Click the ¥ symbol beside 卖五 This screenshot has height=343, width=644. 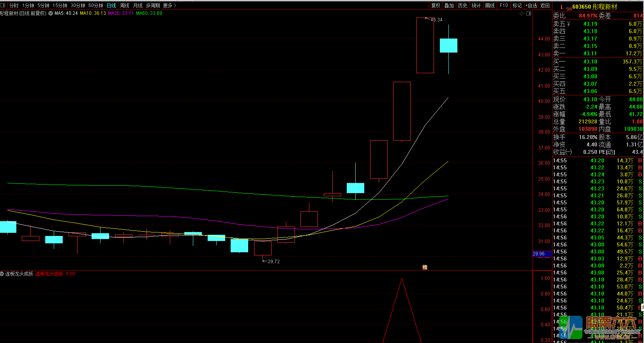click(x=568, y=24)
